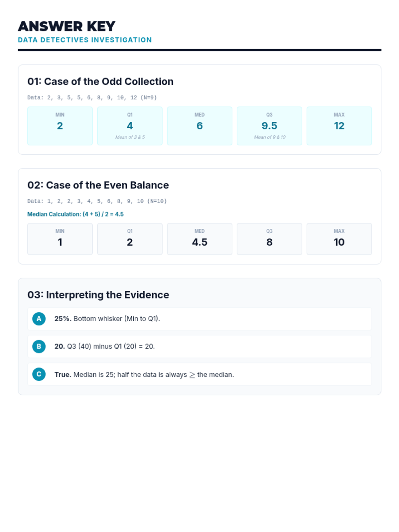Click the Q3 box showing 8
The height and width of the screenshot is (532, 399).
(x=269, y=239)
